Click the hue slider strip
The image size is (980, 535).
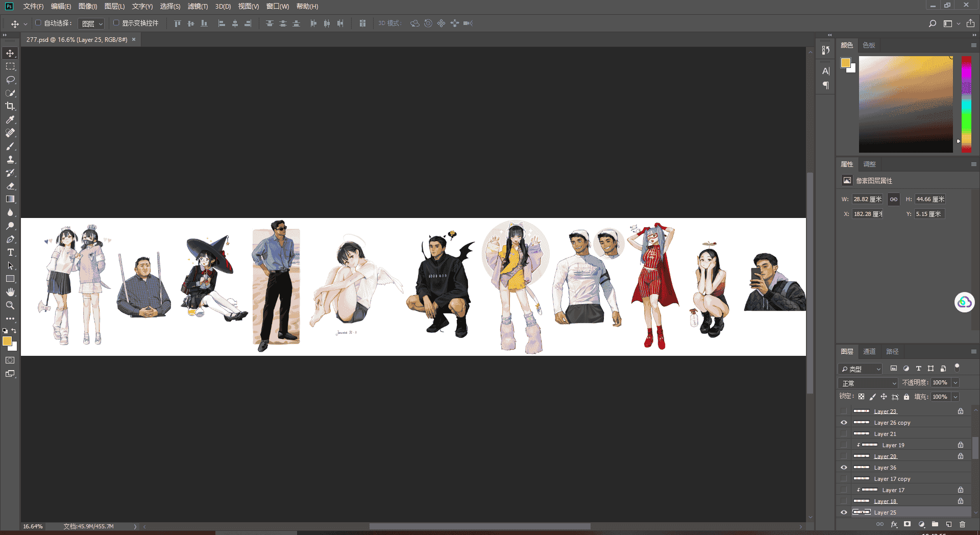pos(966,104)
